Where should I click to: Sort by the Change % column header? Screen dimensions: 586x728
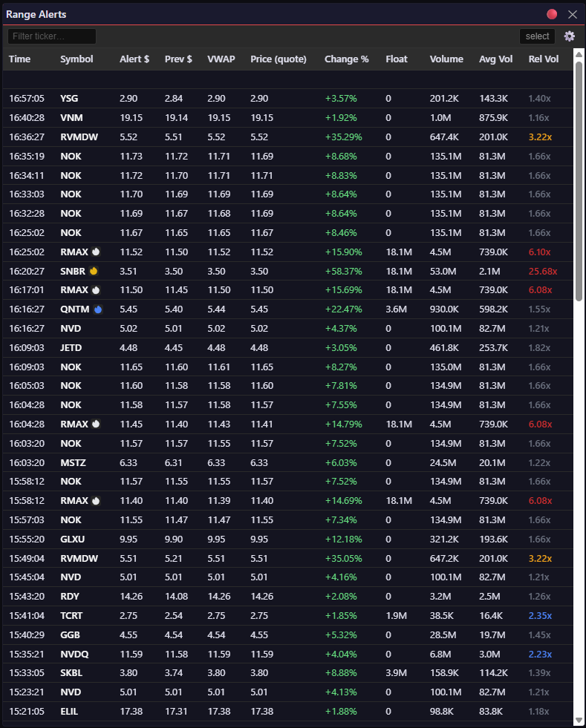(346, 59)
